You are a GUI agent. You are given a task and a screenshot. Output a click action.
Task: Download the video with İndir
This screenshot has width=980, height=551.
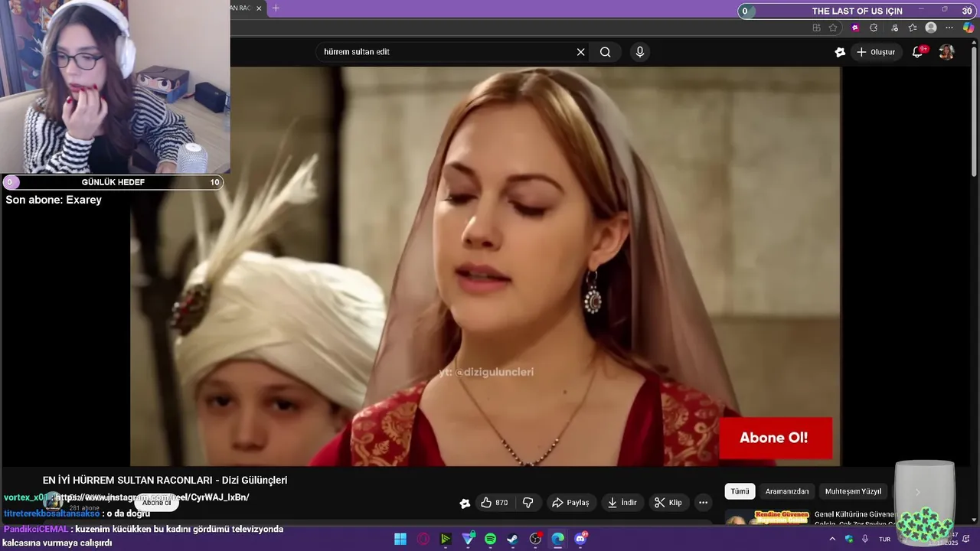click(x=622, y=503)
